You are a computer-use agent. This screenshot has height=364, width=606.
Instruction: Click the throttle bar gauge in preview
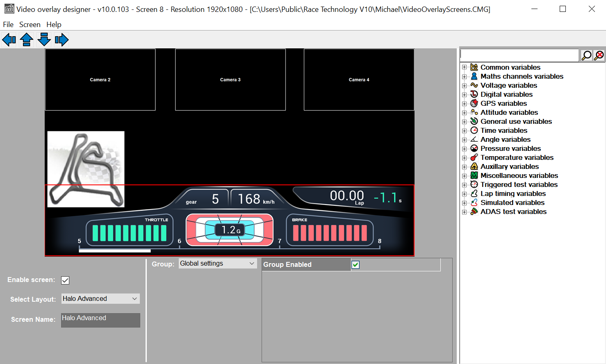(129, 233)
